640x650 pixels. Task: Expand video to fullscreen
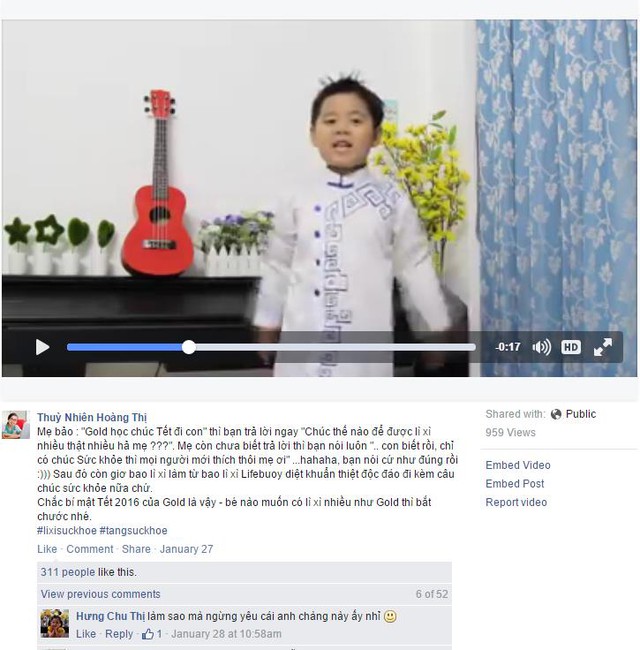tap(603, 347)
